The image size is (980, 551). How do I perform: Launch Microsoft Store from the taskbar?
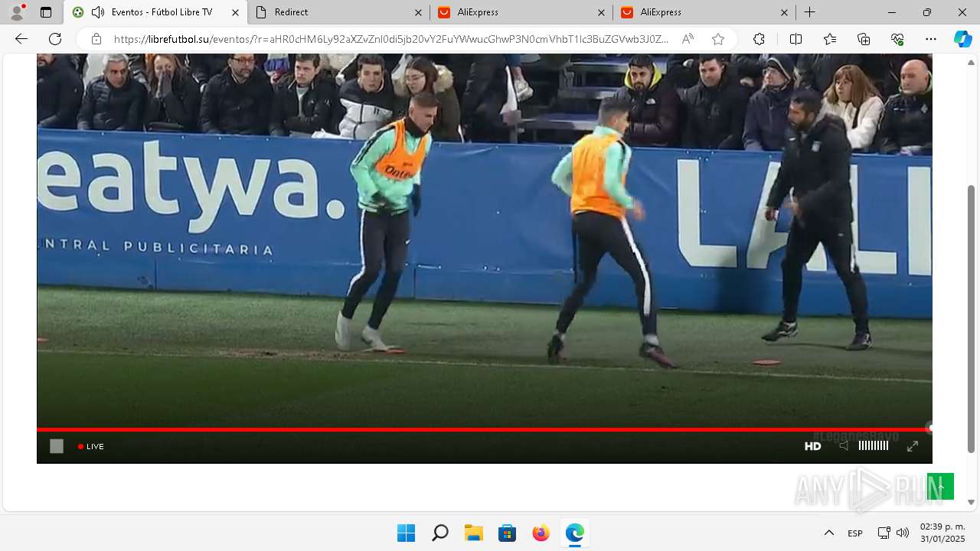[x=507, y=533]
